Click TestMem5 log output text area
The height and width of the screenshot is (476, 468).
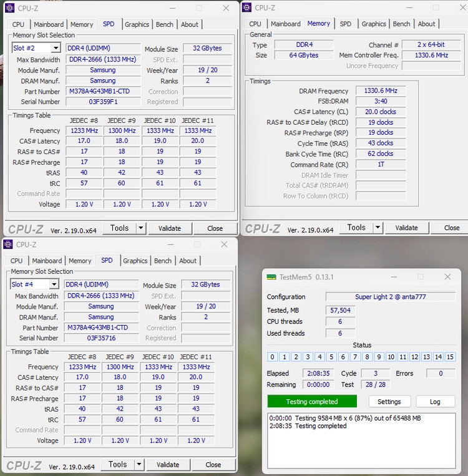361,440
